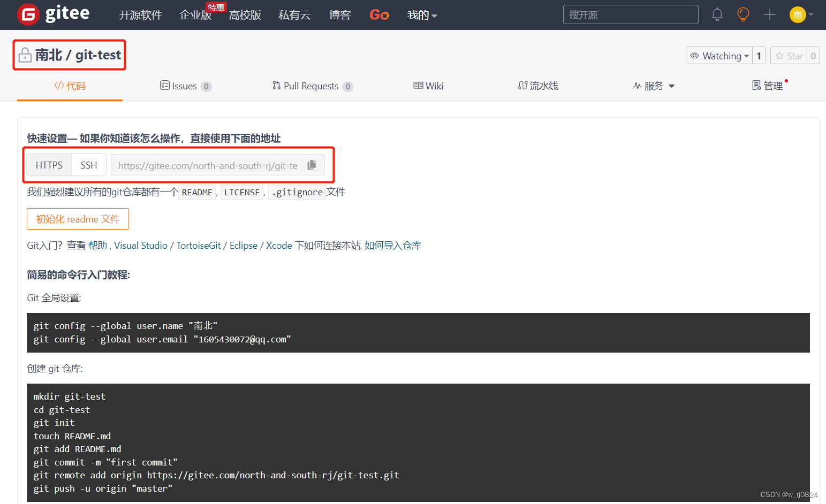826x504 pixels.
Task: Open the Xcode help link
Action: pyautogui.click(x=279, y=246)
